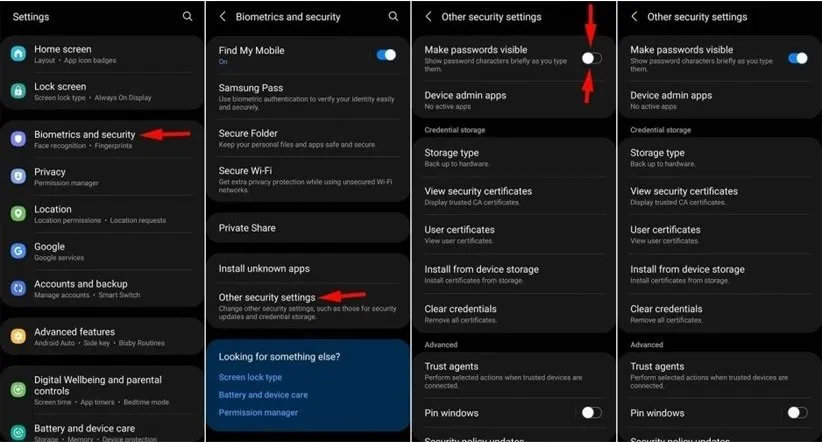Open the Permission manager link
The height and width of the screenshot is (442, 822).
258,413
